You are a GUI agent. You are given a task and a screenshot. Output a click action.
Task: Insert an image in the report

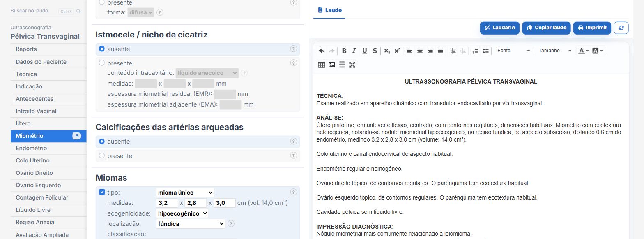[332, 65]
